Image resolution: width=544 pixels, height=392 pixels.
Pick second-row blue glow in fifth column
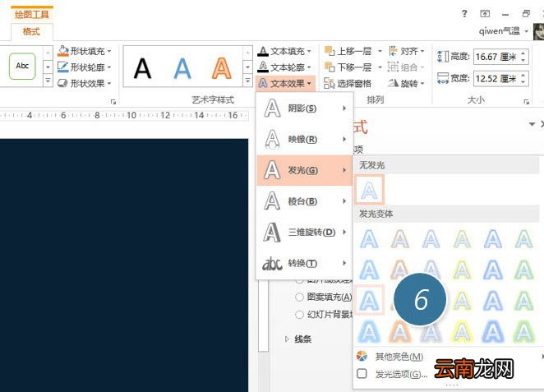coord(493,270)
